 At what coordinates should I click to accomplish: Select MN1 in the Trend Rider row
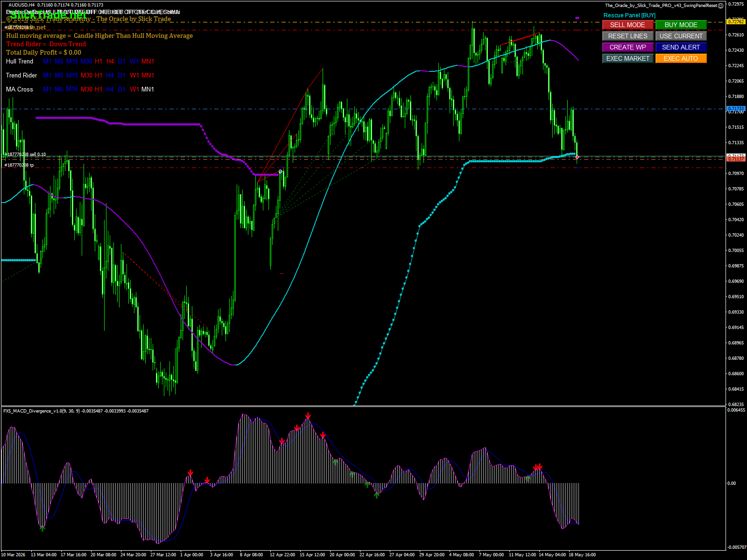tap(148, 75)
